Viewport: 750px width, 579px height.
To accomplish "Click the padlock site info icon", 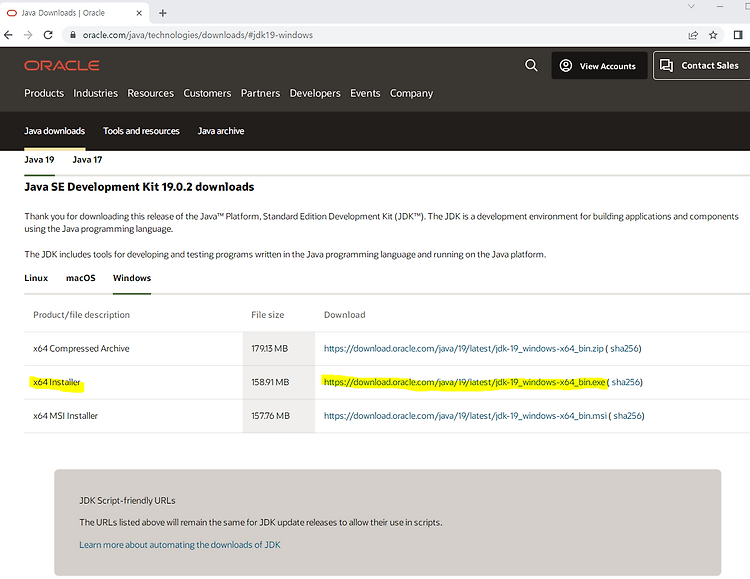I will 73,35.
